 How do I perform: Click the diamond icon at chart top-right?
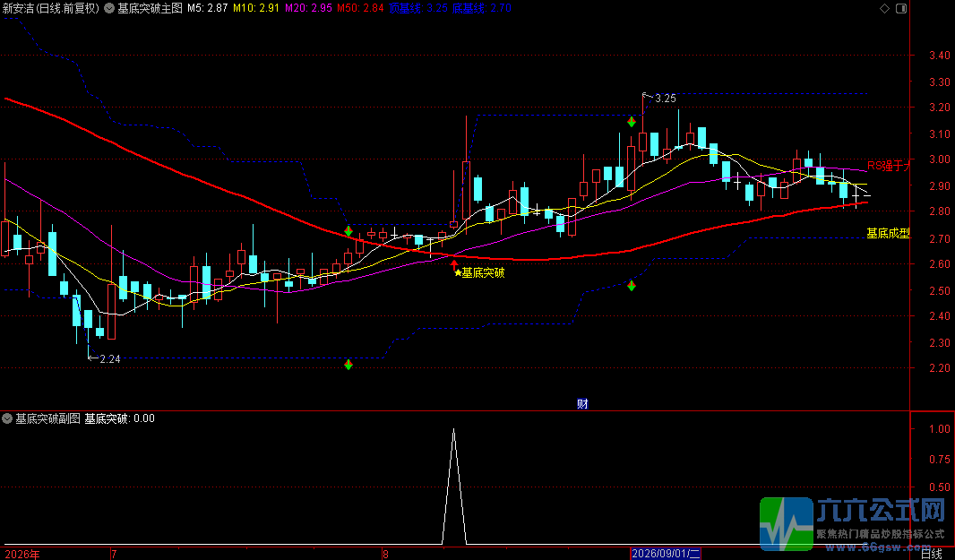click(x=885, y=9)
